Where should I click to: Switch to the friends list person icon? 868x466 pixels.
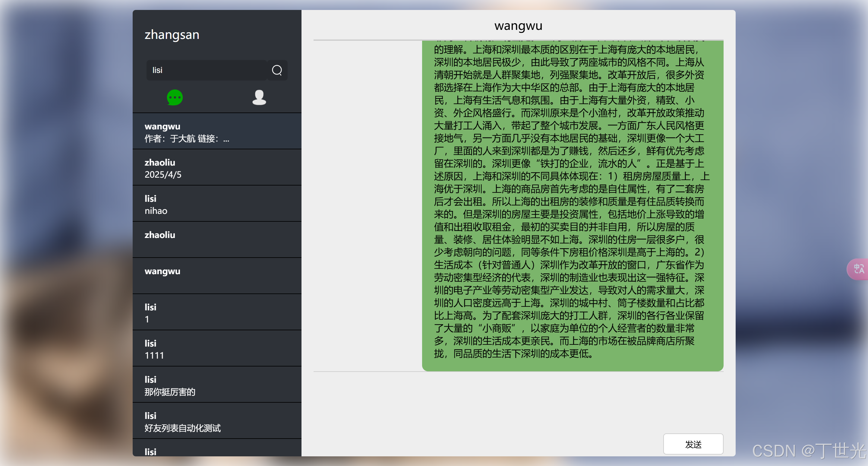pyautogui.click(x=259, y=97)
